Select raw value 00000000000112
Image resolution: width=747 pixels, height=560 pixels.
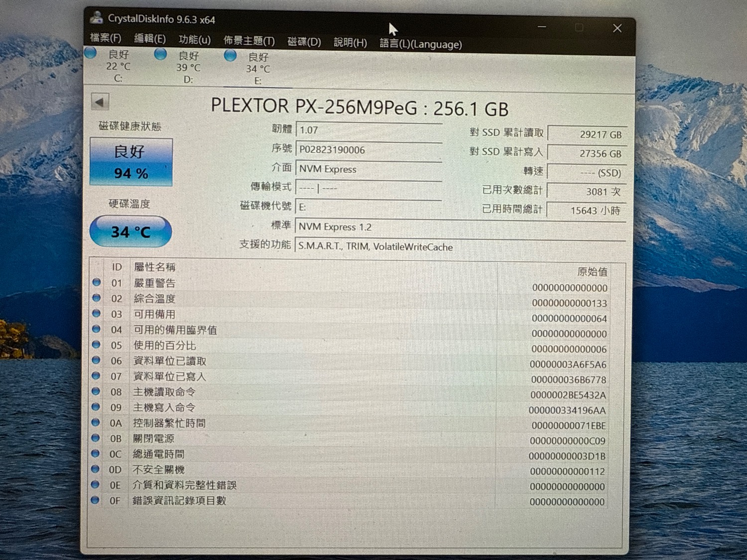pyautogui.click(x=567, y=471)
